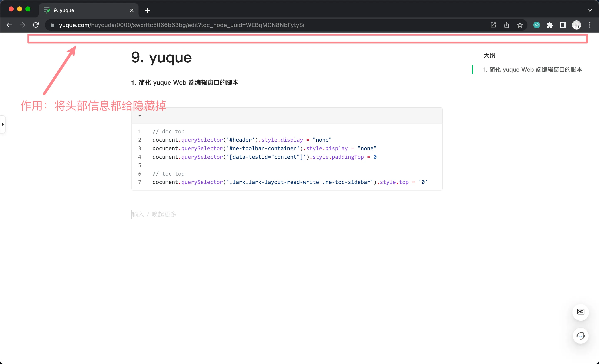Click the share page icon
Image resolution: width=599 pixels, height=364 pixels.
506,25
